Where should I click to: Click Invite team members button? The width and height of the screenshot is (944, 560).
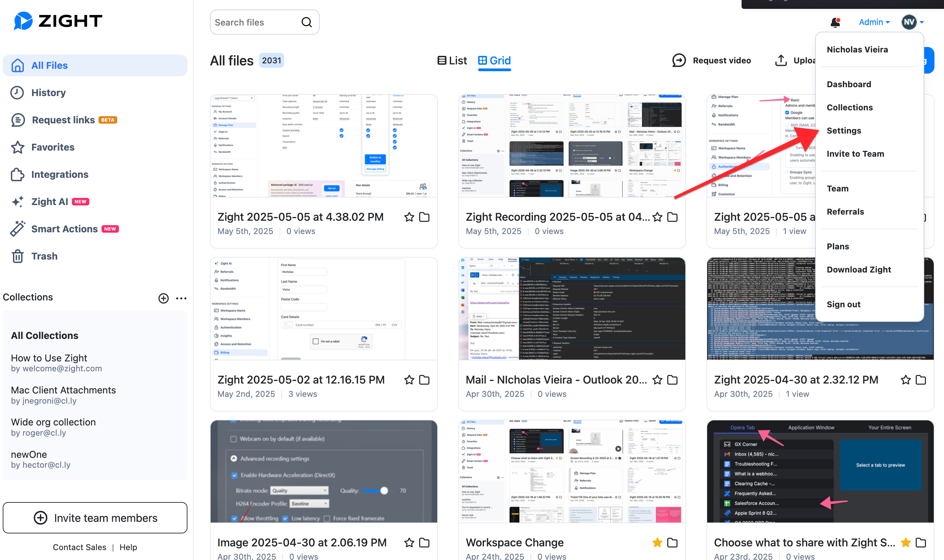pos(95,517)
